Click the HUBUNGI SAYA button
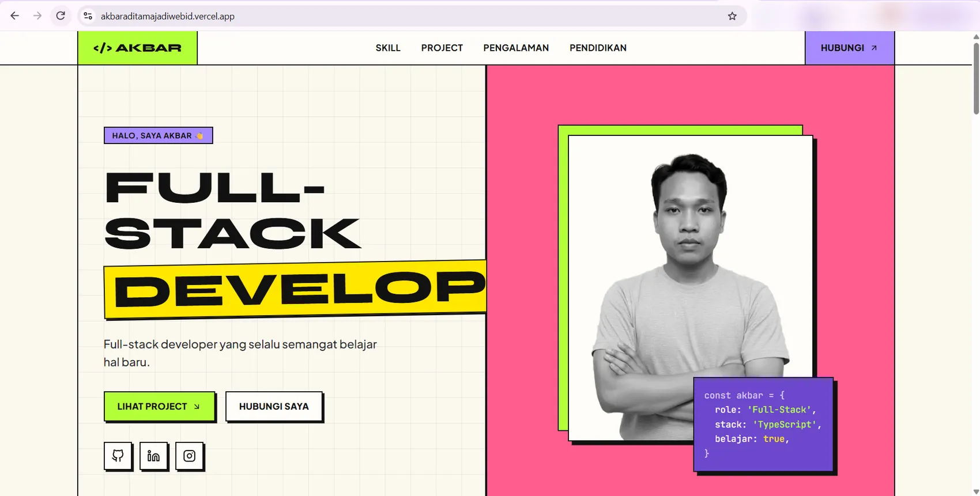 (x=274, y=406)
